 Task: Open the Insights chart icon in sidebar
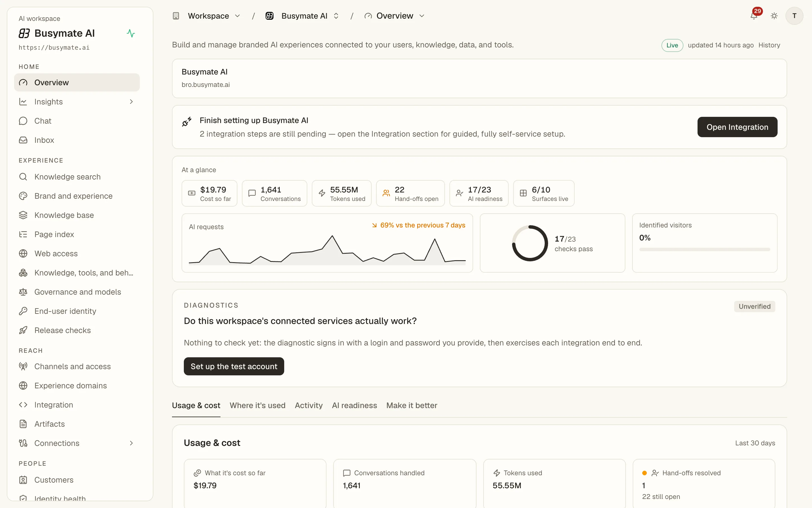(x=23, y=102)
